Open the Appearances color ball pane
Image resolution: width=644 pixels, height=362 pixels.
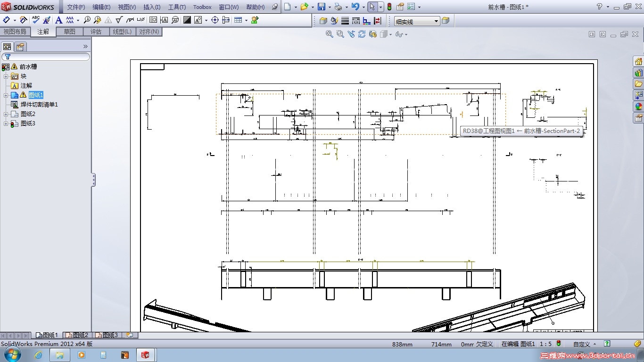pos(639,107)
